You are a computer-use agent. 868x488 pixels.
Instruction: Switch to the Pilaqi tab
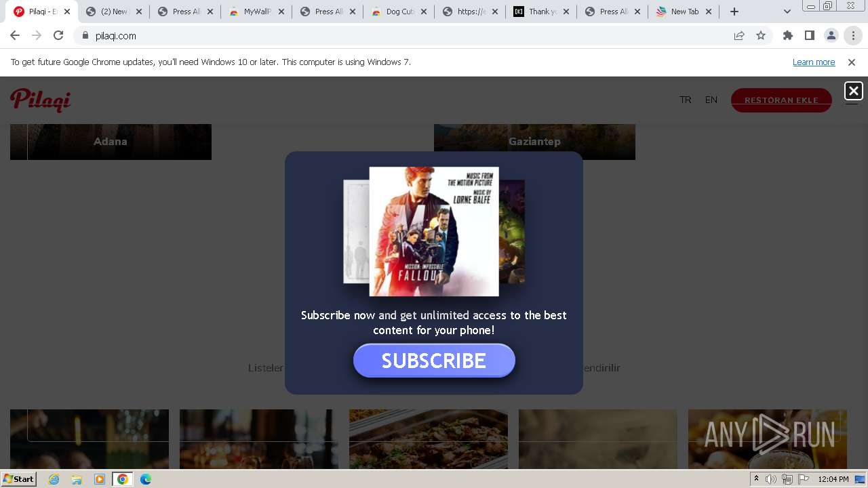click(x=42, y=12)
